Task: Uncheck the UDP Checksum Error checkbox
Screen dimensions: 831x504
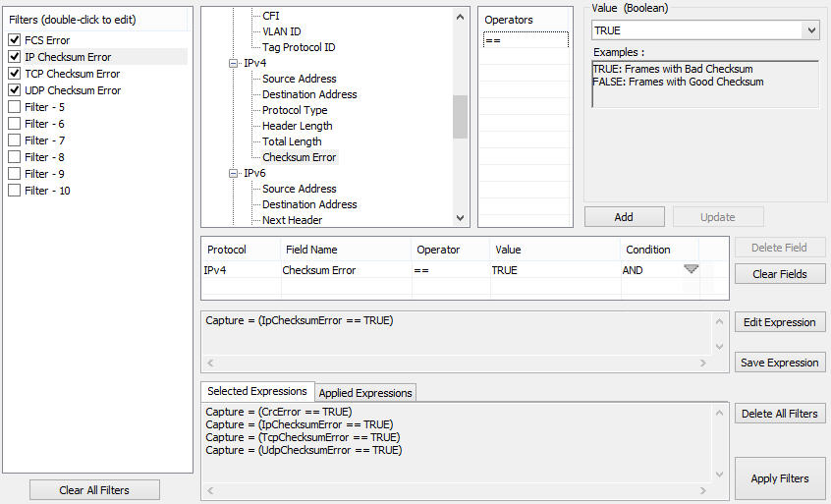Action: pyautogui.click(x=15, y=90)
